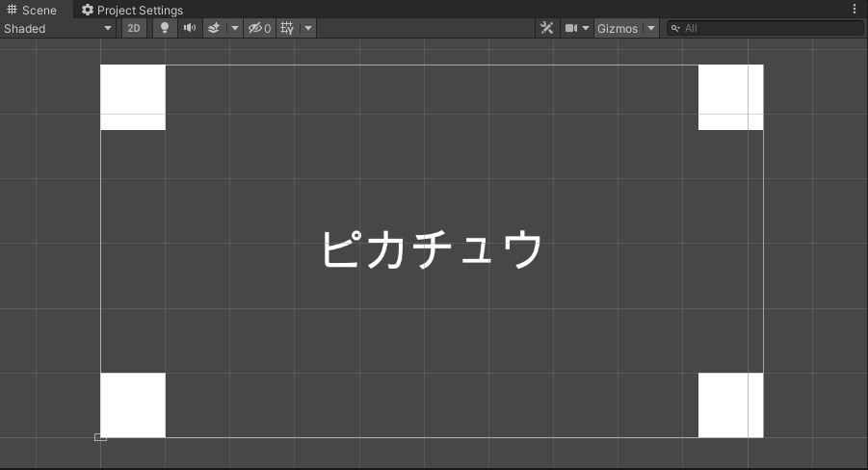The height and width of the screenshot is (470, 868).
Task: Select the ピカチュウ text object
Action: (x=432, y=250)
